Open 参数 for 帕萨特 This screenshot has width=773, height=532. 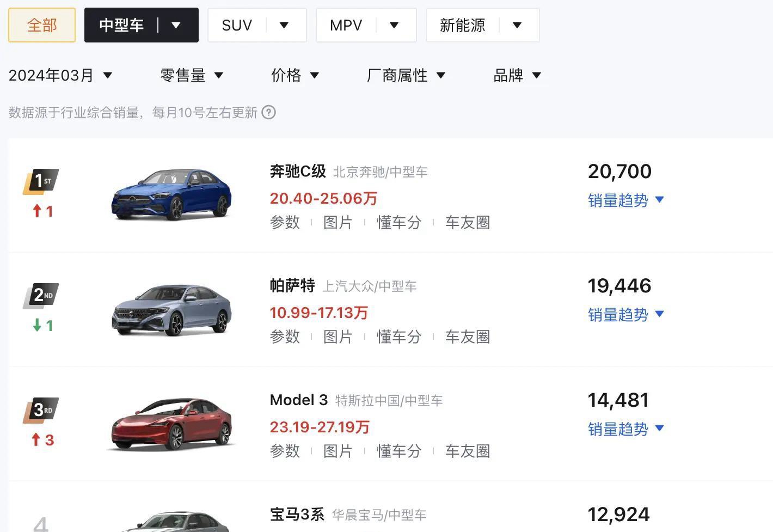pyautogui.click(x=285, y=337)
